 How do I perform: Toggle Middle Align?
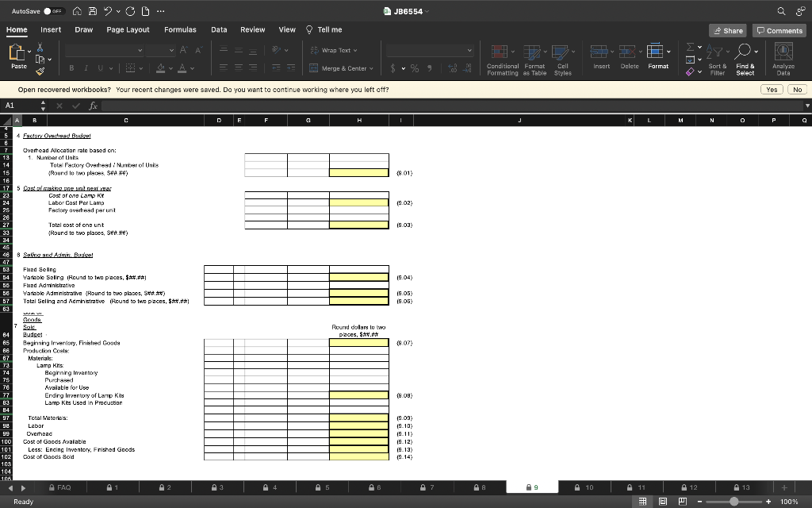(238, 50)
